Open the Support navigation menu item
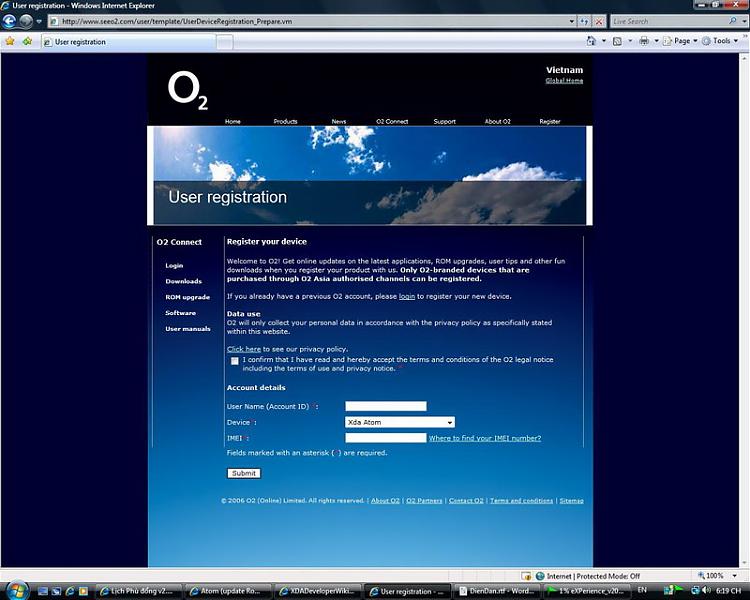Screen dimensions: 750x600 444,121
